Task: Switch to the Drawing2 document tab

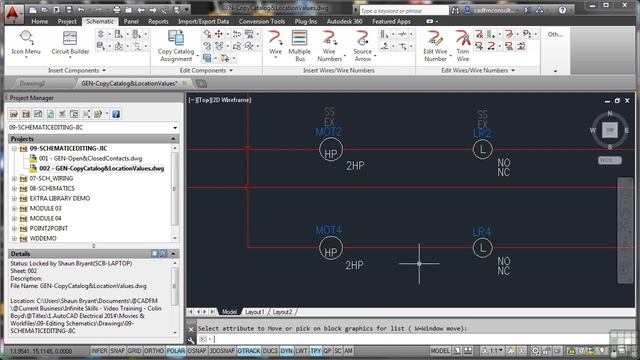Action: [x=32, y=84]
